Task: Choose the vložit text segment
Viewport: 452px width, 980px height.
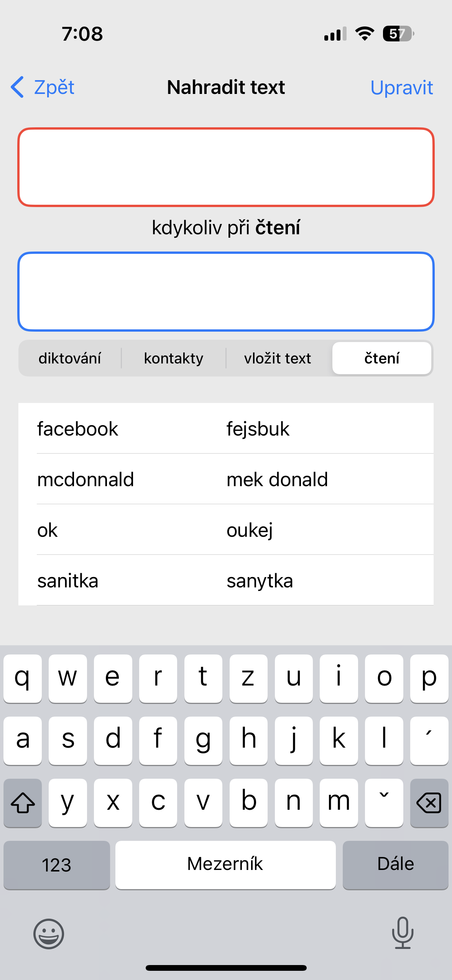Action: (x=278, y=358)
